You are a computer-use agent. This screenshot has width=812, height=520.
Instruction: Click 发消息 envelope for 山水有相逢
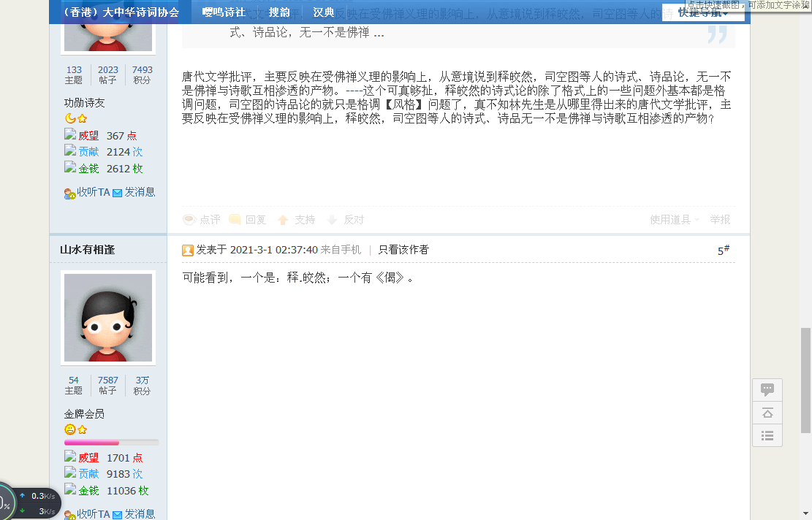[118, 515]
